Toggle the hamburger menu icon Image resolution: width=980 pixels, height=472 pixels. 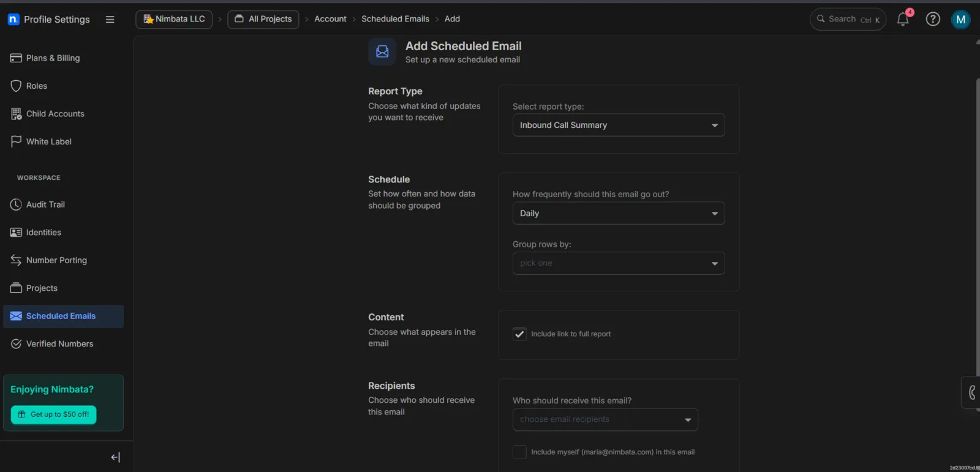(110, 20)
